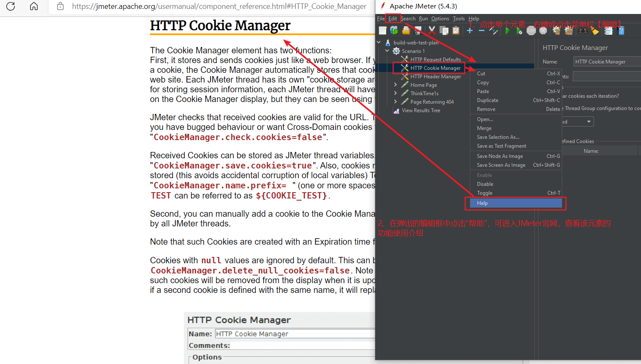Click the Save floppy disk toolbar icon
The width and height of the screenshot is (641, 364).
(418, 30)
